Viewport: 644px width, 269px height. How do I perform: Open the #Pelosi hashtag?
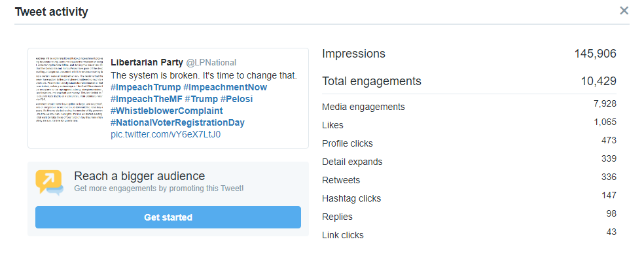pyautogui.click(x=236, y=99)
